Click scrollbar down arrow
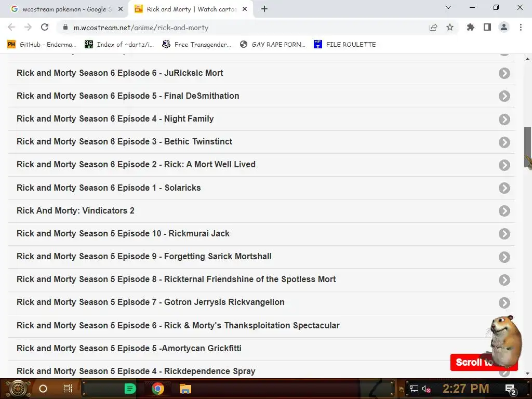Viewport: 532px width, 399px height. [x=528, y=374]
